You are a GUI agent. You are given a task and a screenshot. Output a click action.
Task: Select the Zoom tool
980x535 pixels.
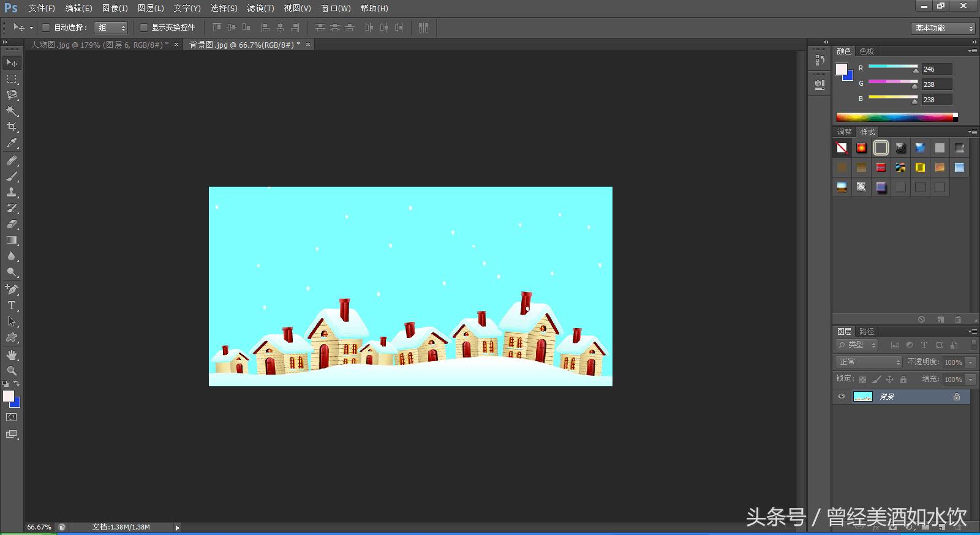click(12, 370)
